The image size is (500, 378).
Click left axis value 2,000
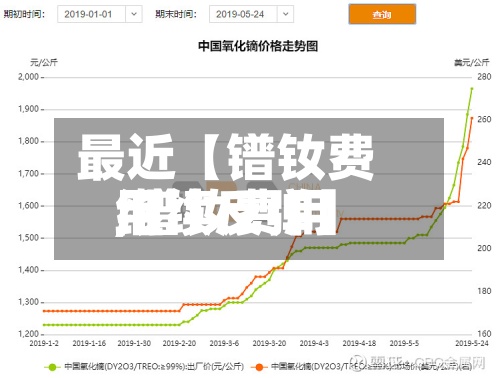[x=28, y=77]
